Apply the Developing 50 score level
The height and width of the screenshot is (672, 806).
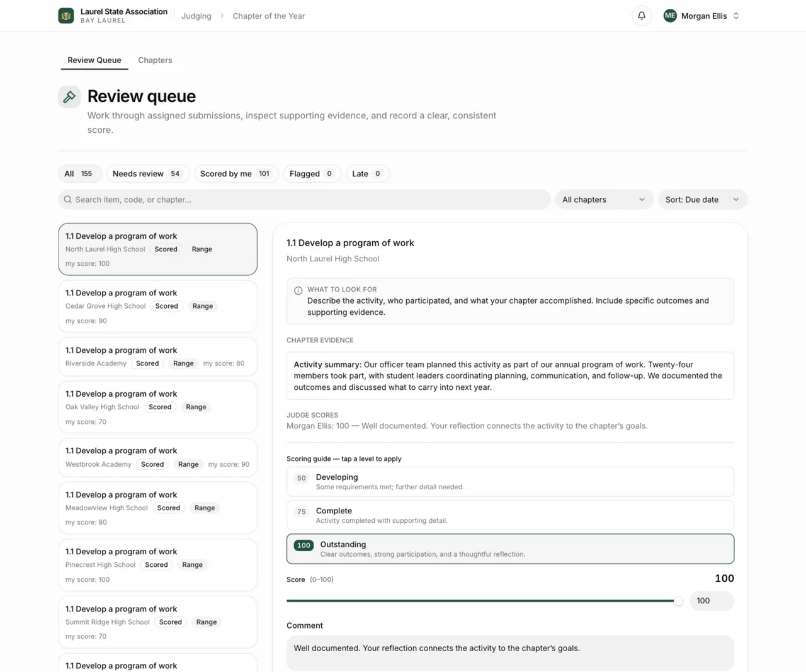(x=510, y=482)
